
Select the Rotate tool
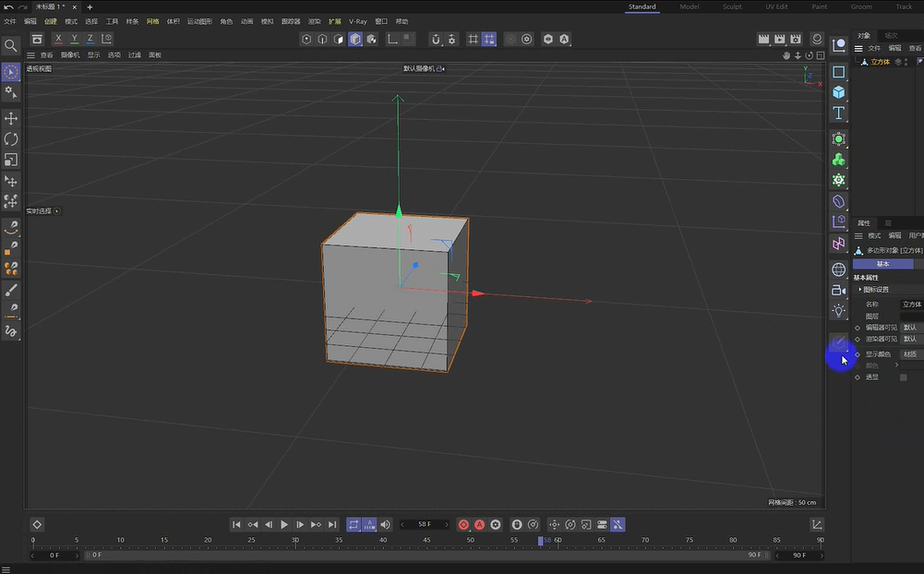12,138
